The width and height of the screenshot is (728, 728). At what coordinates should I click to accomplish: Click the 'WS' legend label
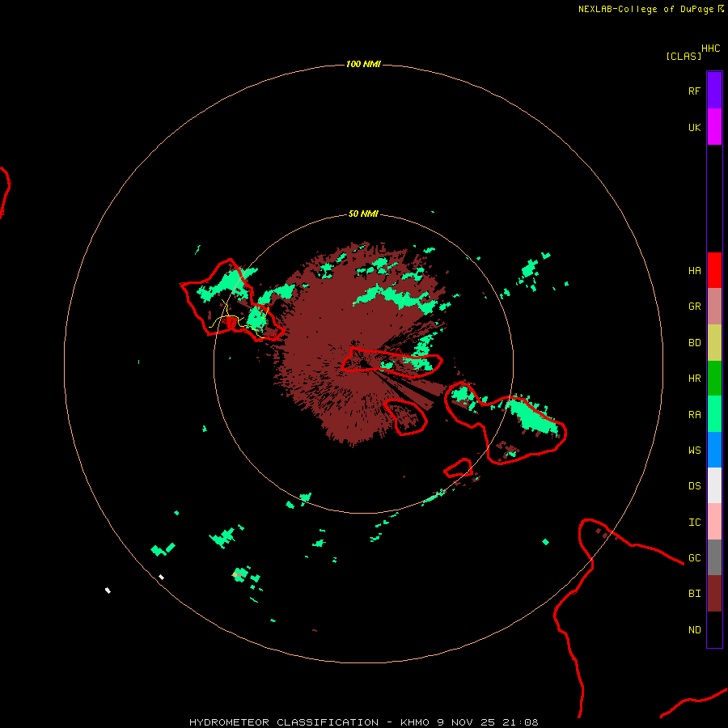point(695,450)
